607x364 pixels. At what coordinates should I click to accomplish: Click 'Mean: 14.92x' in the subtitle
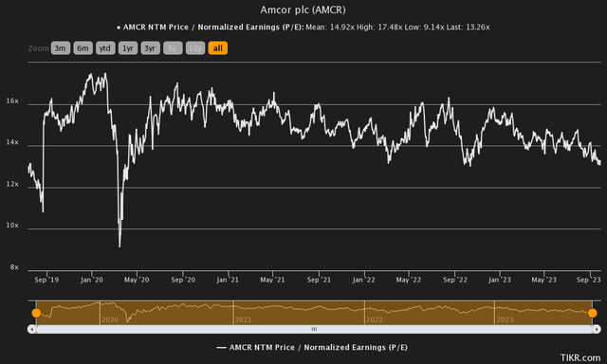tap(330, 27)
